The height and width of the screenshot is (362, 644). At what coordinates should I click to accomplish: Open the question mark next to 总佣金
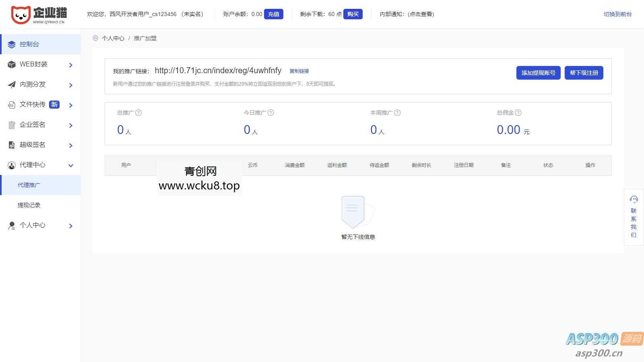coord(519,113)
